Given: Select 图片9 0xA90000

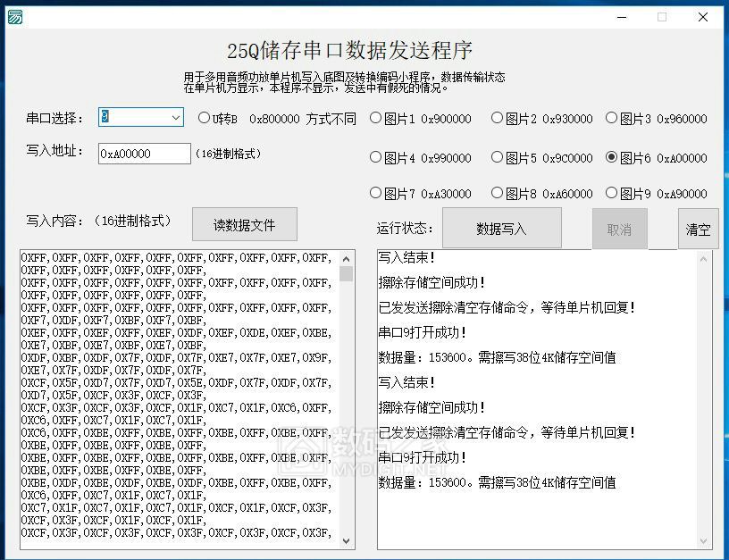Looking at the screenshot, I should pos(612,193).
